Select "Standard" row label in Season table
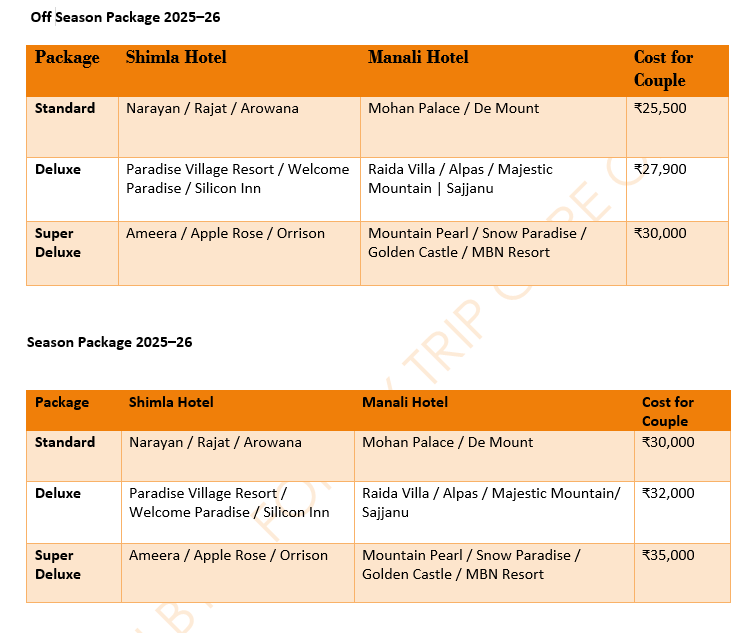The height and width of the screenshot is (633, 746). (x=65, y=442)
